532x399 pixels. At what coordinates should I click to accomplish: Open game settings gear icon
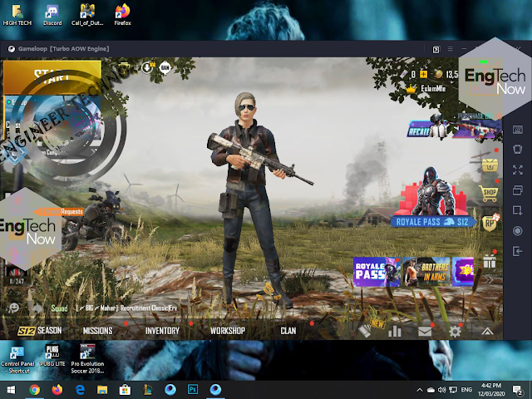pos(455,331)
